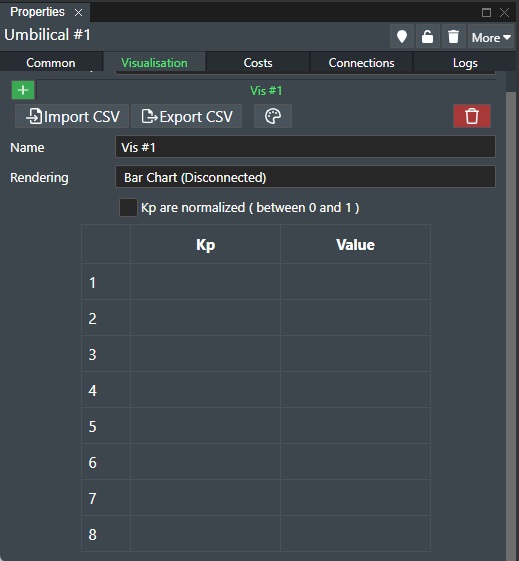Click Kp cell in row 7
The width and height of the screenshot is (519, 561).
pyautogui.click(x=205, y=498)
